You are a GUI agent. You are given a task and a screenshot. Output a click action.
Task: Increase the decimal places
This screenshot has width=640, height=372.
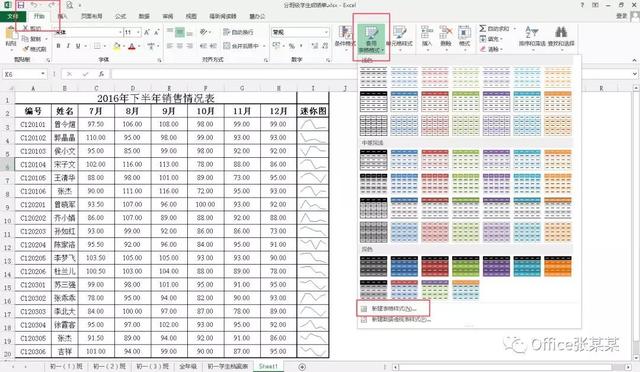[315, 46]
